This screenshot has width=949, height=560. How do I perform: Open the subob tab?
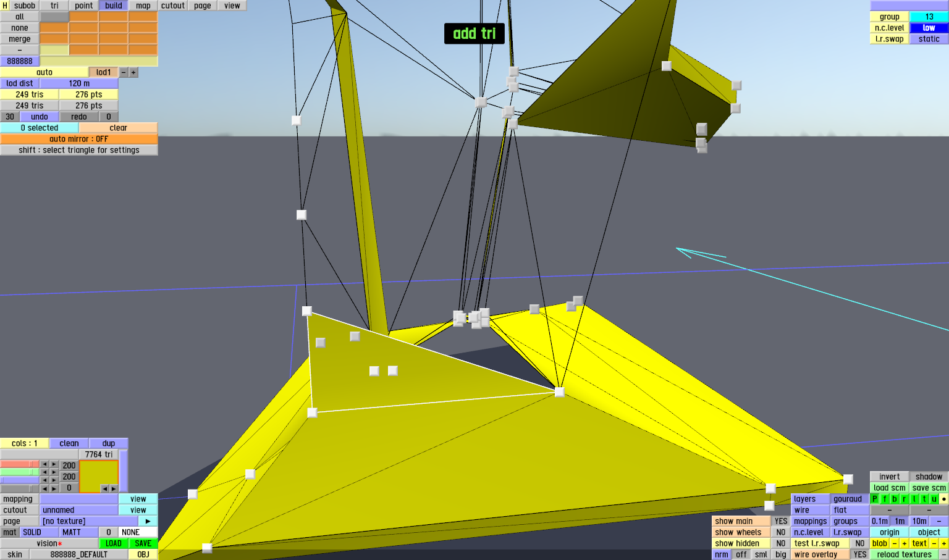[x=25, y=6]
